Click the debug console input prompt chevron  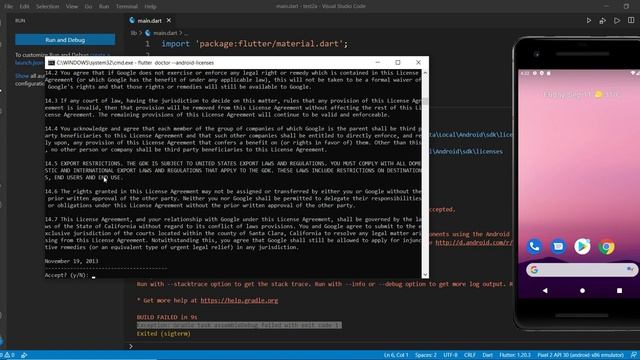click(x=131, y=346)
